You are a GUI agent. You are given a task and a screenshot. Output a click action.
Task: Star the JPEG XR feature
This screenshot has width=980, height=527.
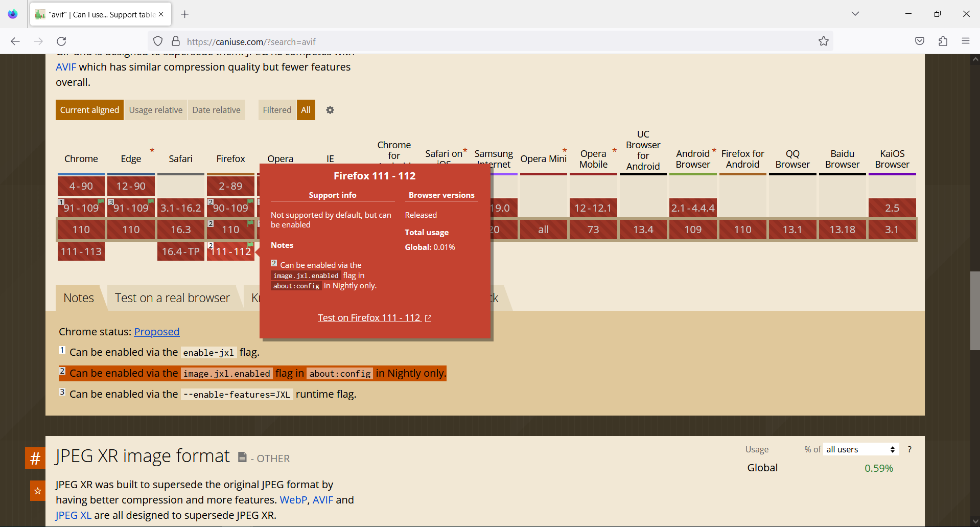37,491
